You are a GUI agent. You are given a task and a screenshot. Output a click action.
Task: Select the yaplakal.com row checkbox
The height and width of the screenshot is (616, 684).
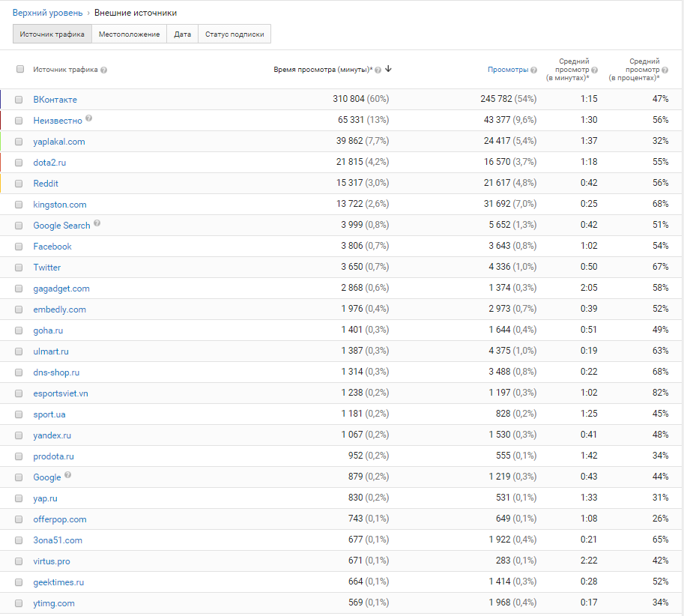(19, 142)
